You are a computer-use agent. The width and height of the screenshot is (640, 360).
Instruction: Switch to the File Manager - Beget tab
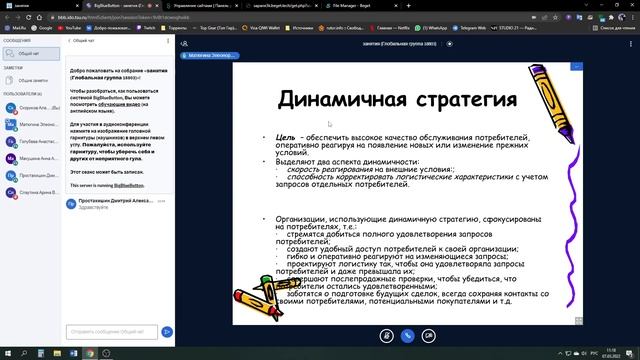pos(361,6)
